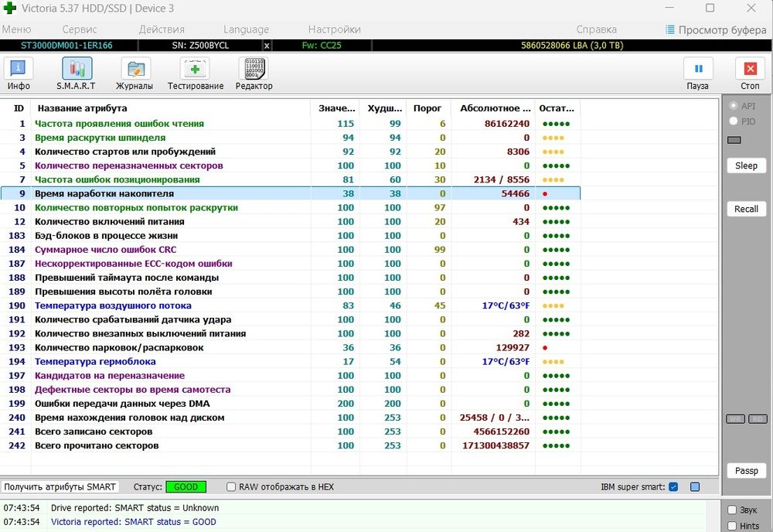Click the x next to serial number
The width and height of the screenshot is (773, 532).
click(267, 46)
